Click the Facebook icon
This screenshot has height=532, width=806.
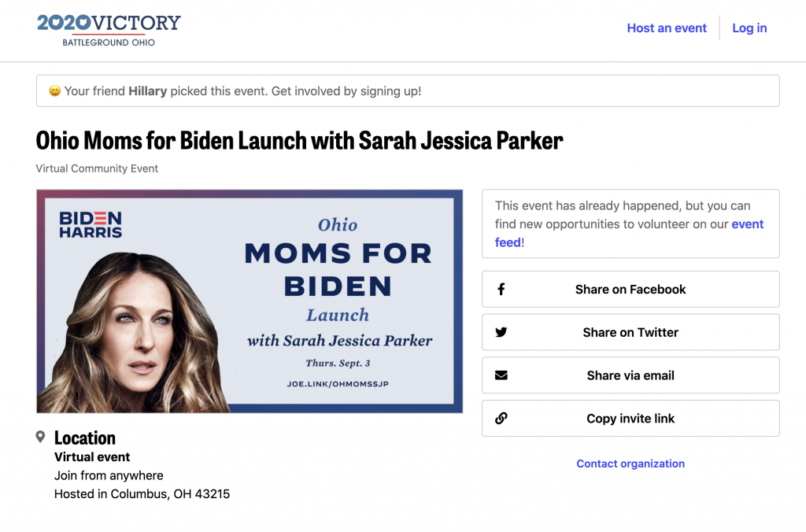[501, 290]
